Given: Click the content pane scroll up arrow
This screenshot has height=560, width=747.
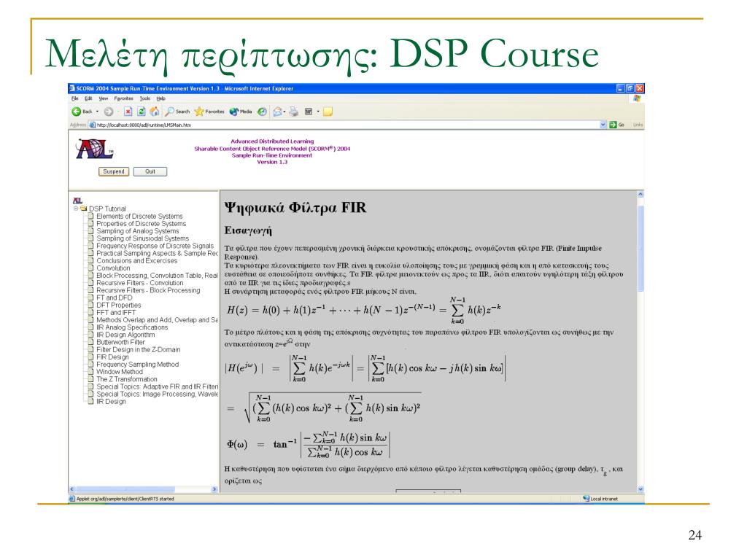Looking at the screenshot, I should coord(640,194).
